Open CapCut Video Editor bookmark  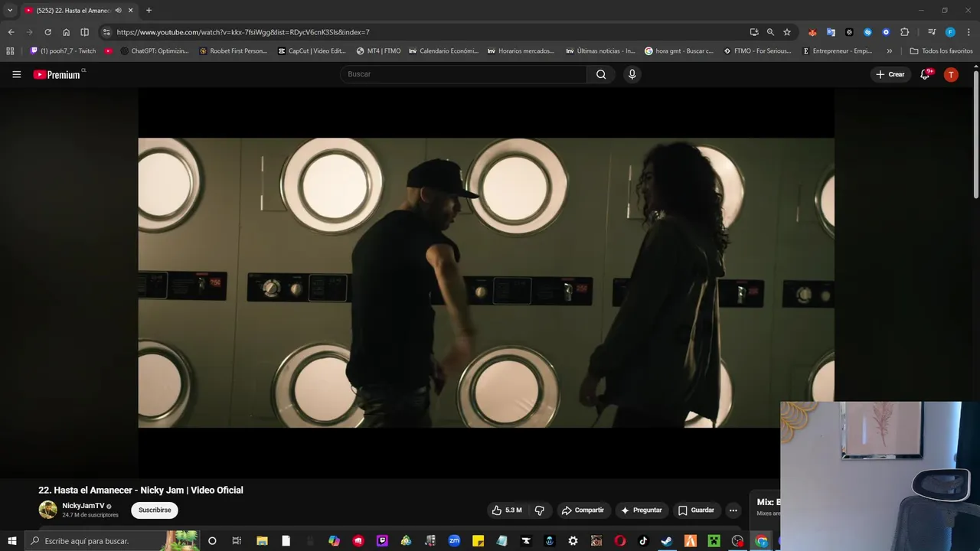312,51
